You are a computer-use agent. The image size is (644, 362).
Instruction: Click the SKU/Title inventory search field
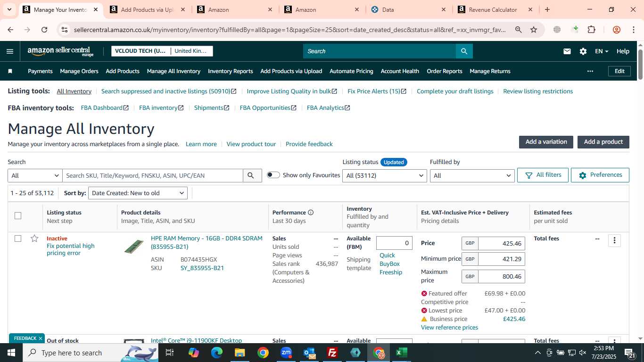153,175
